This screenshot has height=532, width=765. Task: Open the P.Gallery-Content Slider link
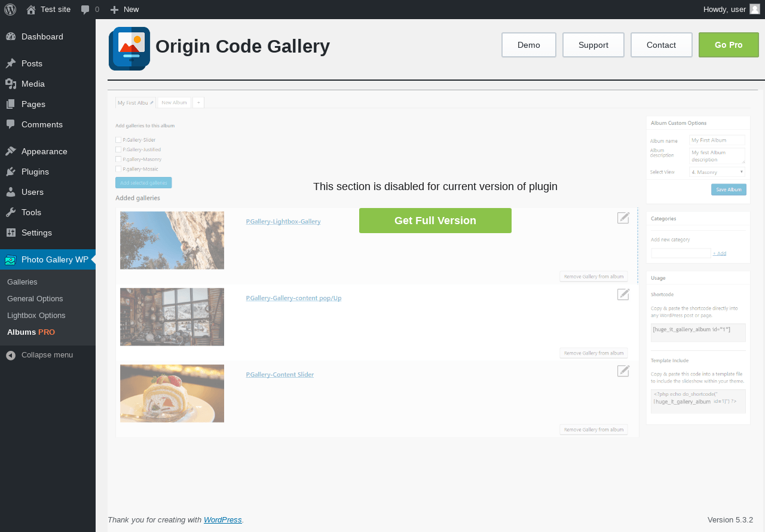pyautogui.click(x=280, y=375)
